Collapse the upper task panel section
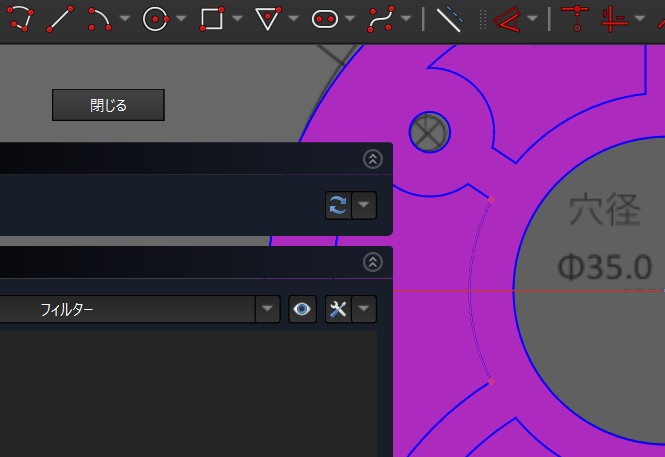Screen dimensions: 665x457 (x=373, y=159)
